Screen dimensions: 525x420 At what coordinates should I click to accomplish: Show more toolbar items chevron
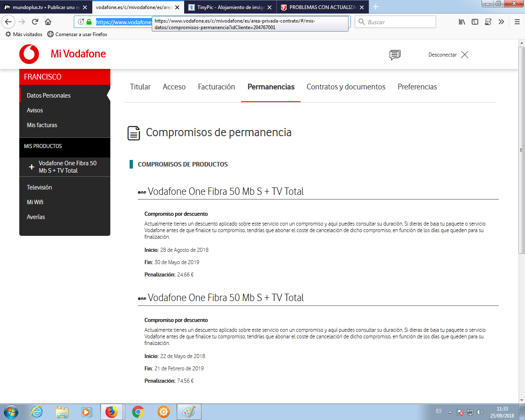point(501,22)
